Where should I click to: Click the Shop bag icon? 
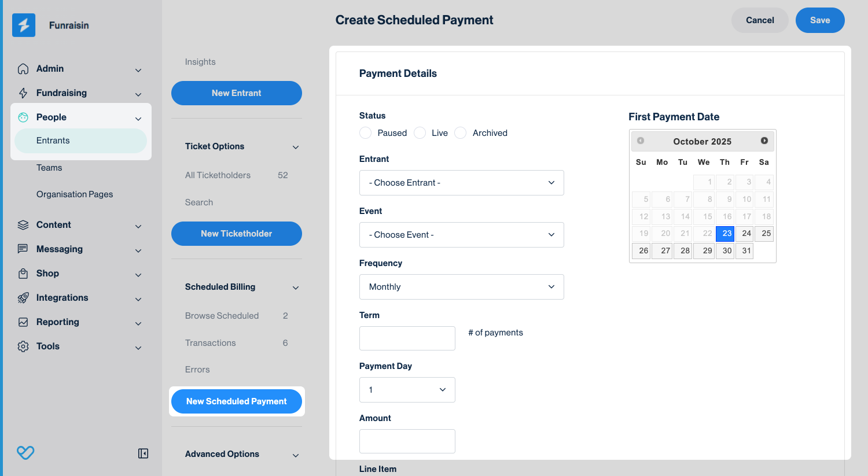[x=23, y=274]
